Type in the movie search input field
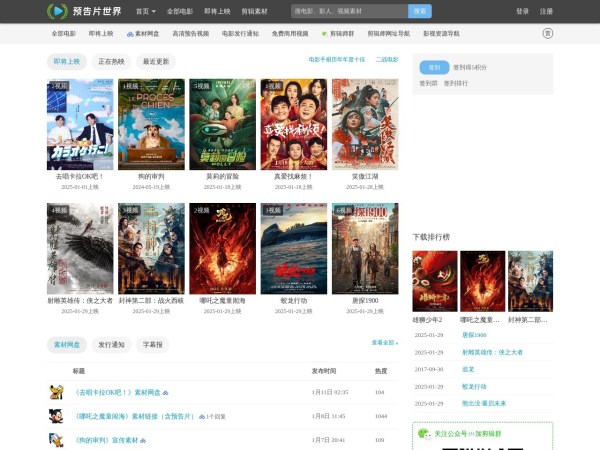 click(349, 11)
